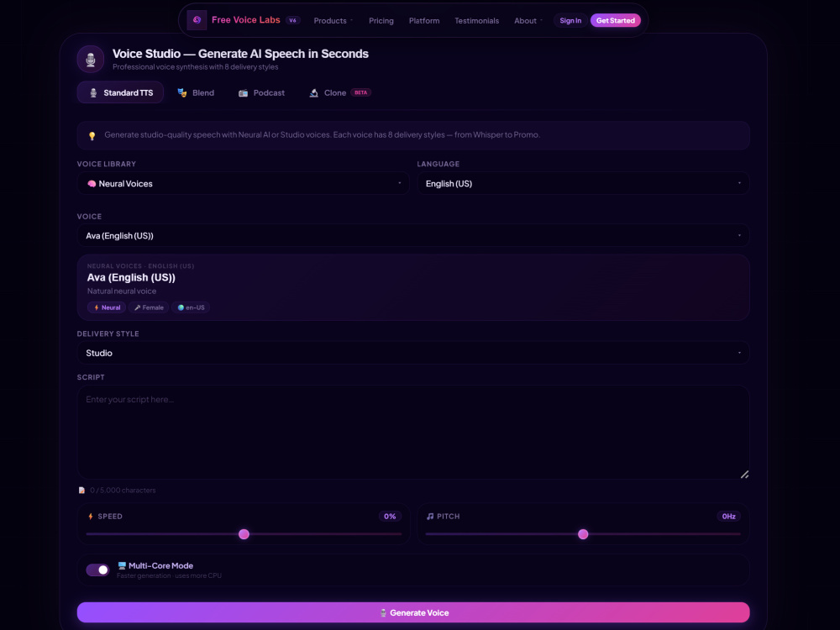This screenshot has width=840, height=630.
Task: Click the Pitch slider handle
Action: pos(584,534)
